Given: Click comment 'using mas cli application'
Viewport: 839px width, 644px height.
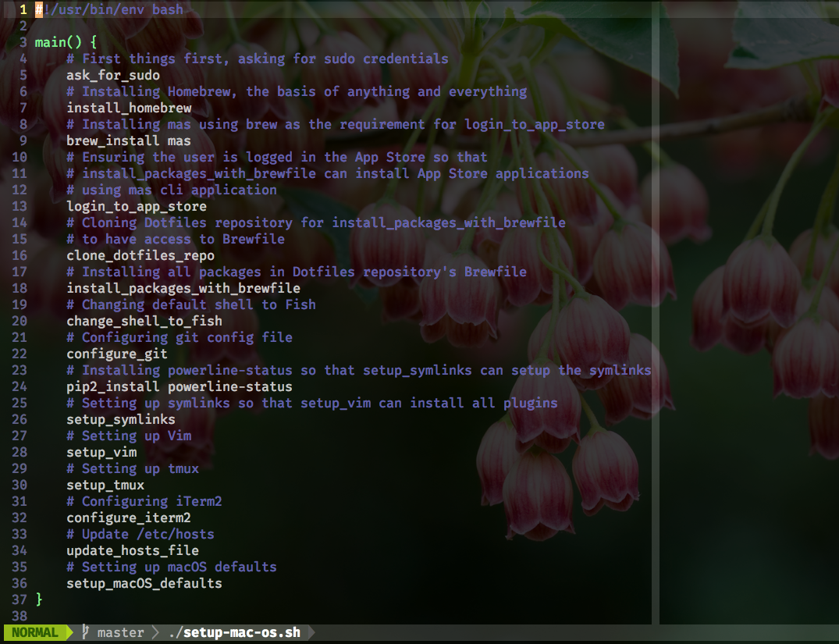Looking at the screenshot, I should pos(171,190).
